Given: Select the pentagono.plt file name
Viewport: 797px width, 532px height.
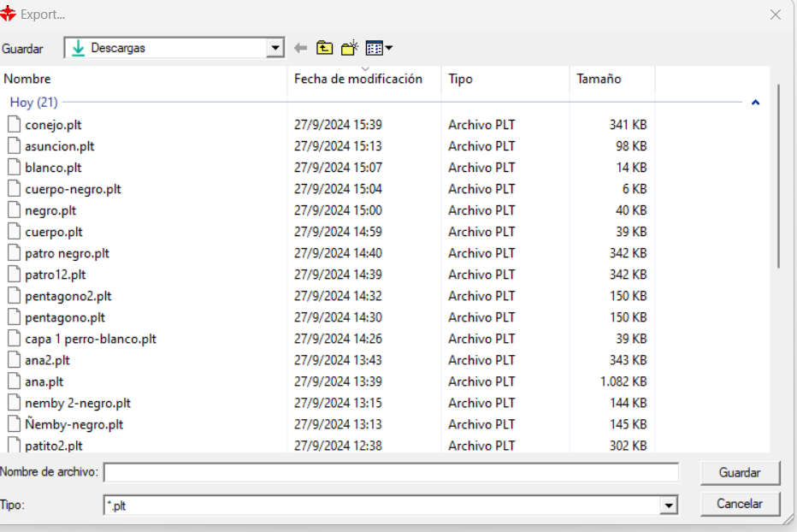Looking at the screenshot, I should click(x=64, y=317).
